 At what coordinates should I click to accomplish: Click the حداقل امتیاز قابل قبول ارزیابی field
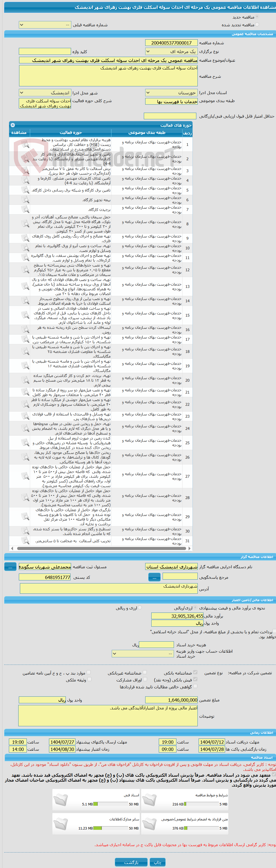tap(170, 116)
